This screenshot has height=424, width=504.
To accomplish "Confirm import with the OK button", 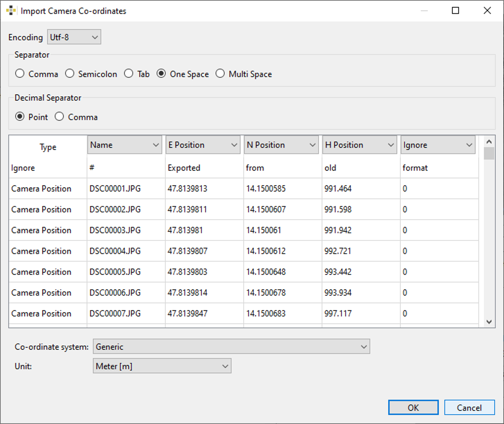I will click(x=413, y=408).
